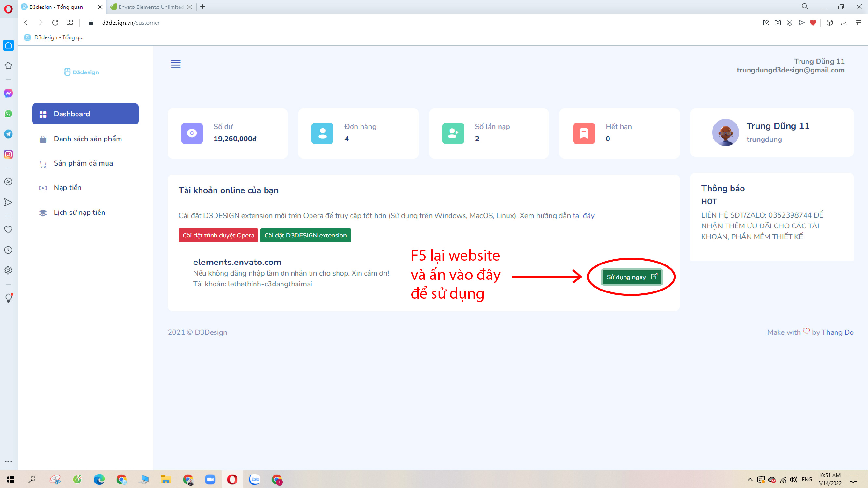Open Opera settings gear in sidebar
The image size is (868, 488).
point(8,270)
